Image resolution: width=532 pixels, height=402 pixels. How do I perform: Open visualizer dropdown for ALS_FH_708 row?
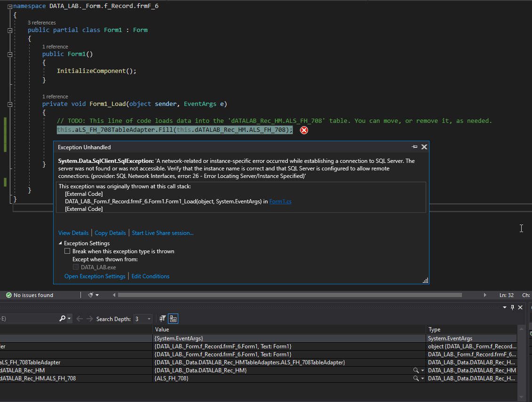422,378
